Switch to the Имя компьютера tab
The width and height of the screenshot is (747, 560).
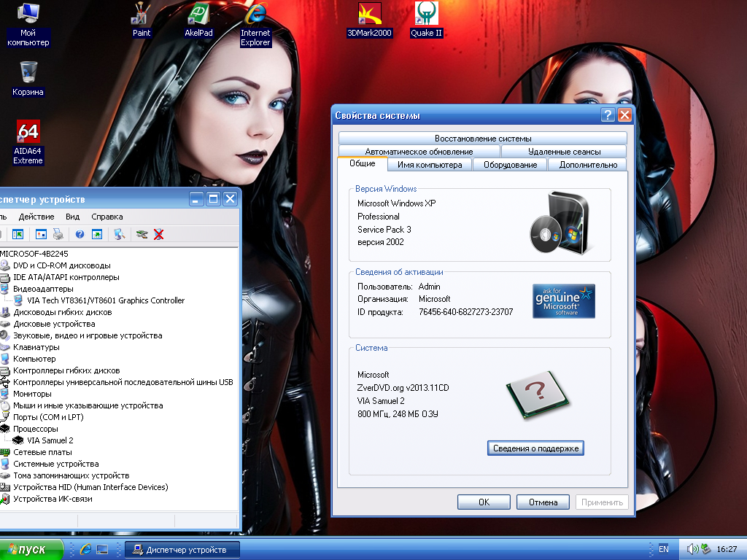429,165
